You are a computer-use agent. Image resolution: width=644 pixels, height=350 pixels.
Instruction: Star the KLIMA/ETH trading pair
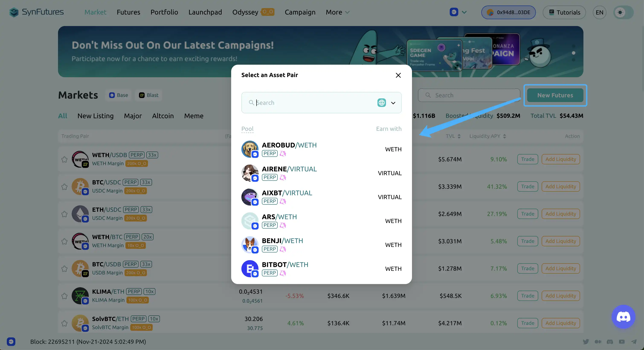point(64,296)
